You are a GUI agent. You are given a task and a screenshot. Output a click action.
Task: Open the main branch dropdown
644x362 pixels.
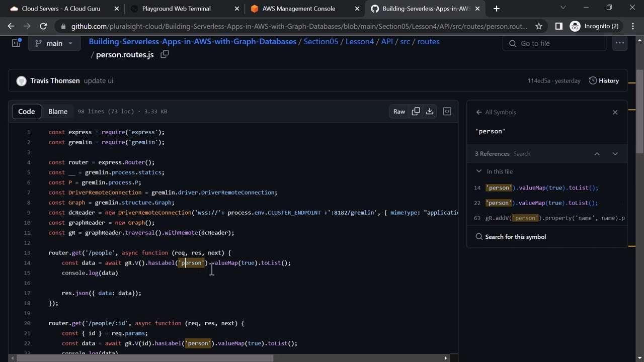click(x=54, y=43)
